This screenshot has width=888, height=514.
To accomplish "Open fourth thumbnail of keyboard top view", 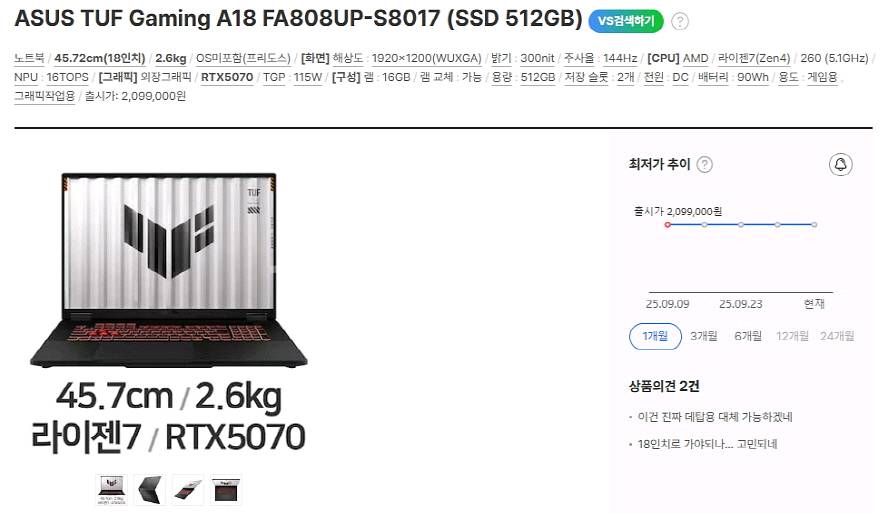I will (x=226, y=490).
